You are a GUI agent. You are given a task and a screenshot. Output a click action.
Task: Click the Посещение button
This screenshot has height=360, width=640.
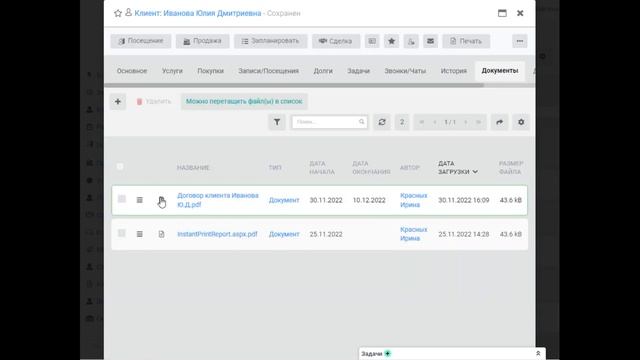coord(140,41)
